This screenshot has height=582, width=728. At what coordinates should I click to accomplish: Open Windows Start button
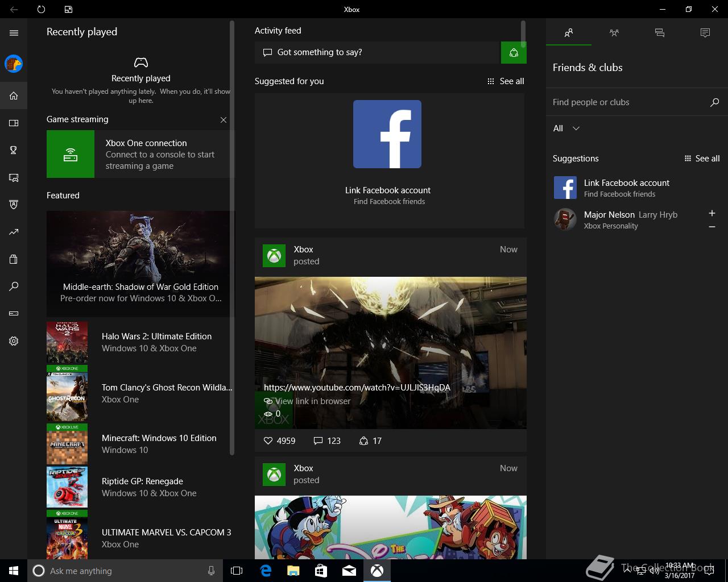pyautogui.click(x=14, y=571)
